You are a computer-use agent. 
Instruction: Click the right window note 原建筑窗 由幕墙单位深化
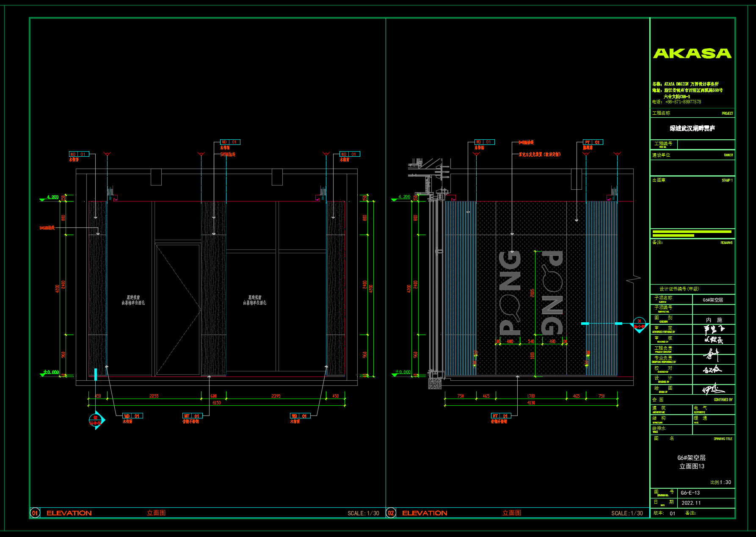(255, 300)
